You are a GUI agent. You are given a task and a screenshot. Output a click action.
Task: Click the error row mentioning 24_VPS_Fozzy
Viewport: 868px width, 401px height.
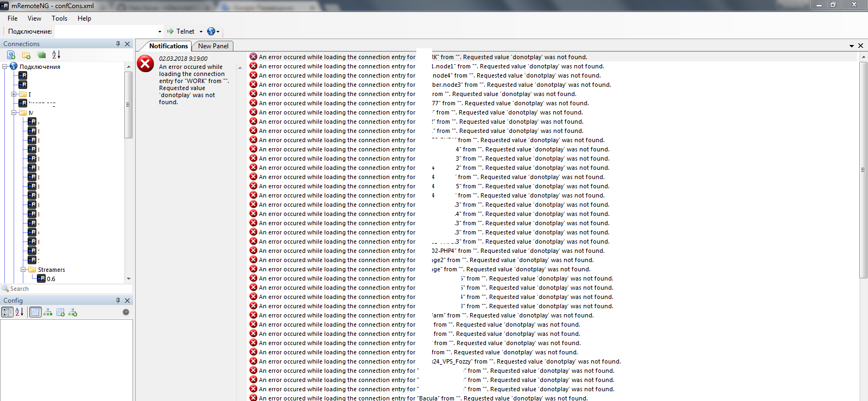click(435, 361)
